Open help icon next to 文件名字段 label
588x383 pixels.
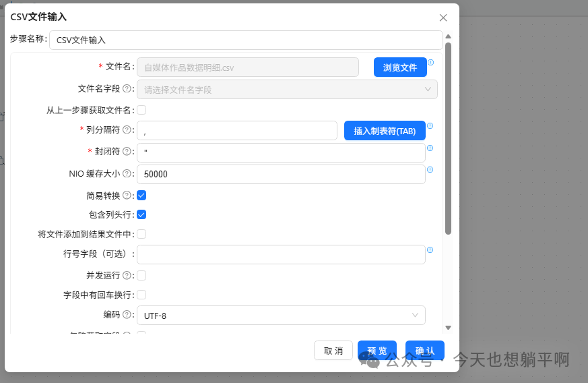pyautogui.click(x=127, y=88)
